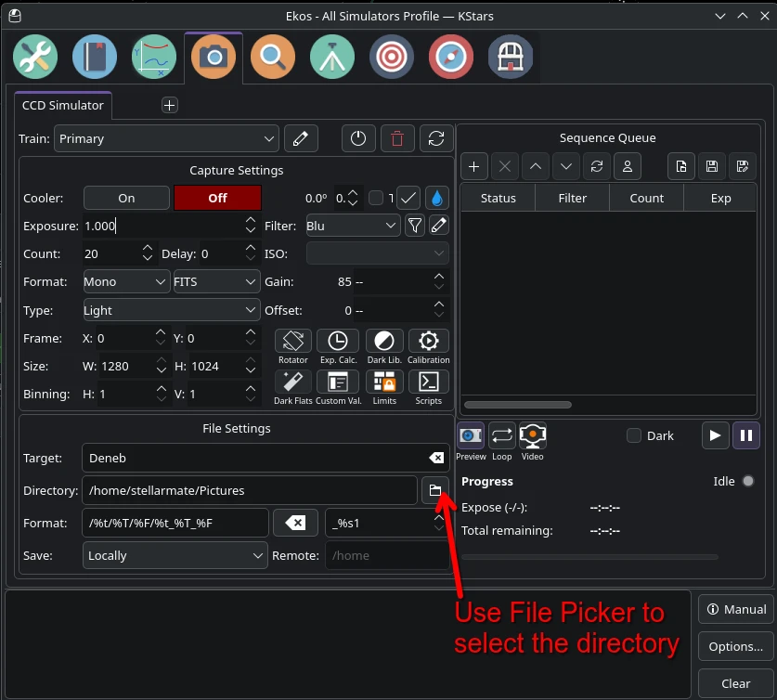Viewport: 777px width, 700px height.
Task: Open the Filter dropdown showing Blu
Action: tap(353, 226)
